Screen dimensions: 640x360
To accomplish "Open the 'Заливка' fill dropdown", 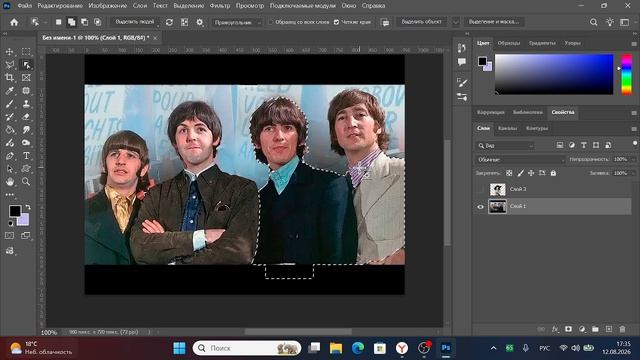I will click(x=633, y=173).
